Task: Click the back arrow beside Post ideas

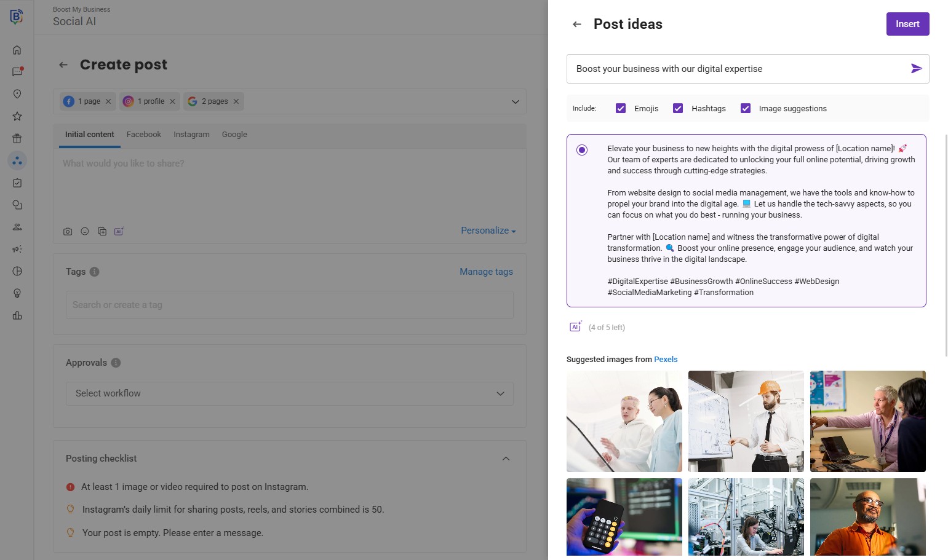Action: (x=576, y=25)
